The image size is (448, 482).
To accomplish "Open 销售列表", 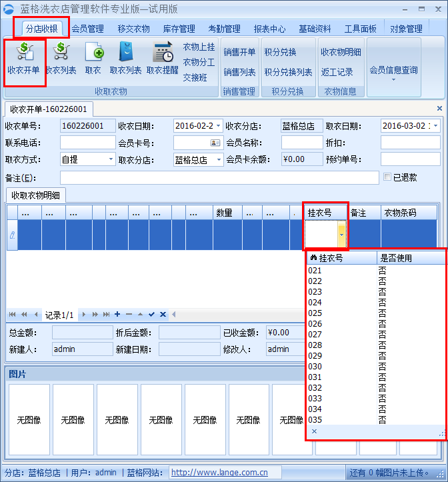I will pos(239,72).
